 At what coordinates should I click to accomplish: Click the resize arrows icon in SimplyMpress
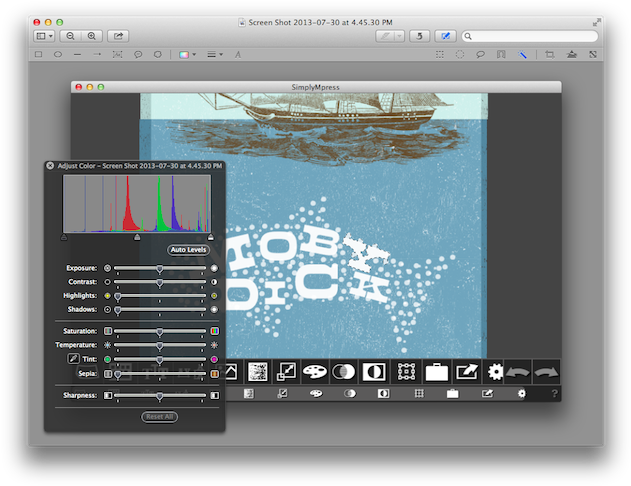coord(286,372)
